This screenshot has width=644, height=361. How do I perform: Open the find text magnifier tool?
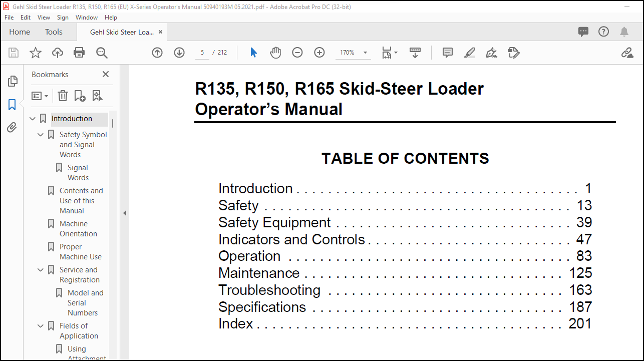(102, 53)
